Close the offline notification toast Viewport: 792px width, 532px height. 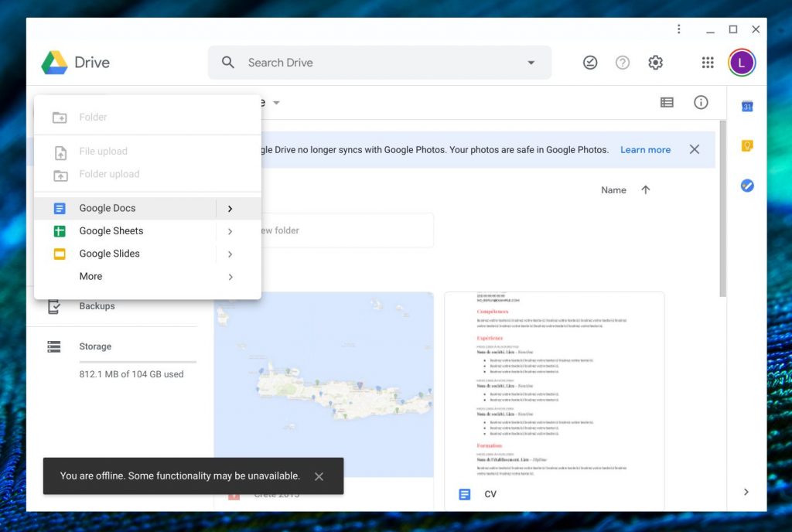click(x=319, y=476)
